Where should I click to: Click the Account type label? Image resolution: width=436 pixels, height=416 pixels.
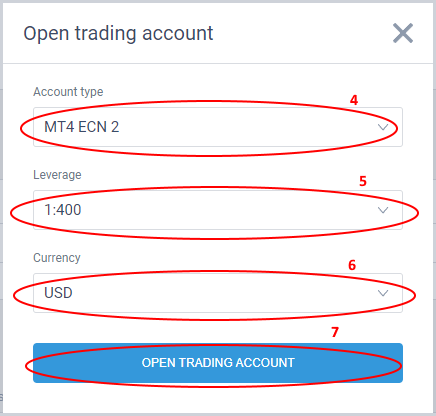point(68,92)
